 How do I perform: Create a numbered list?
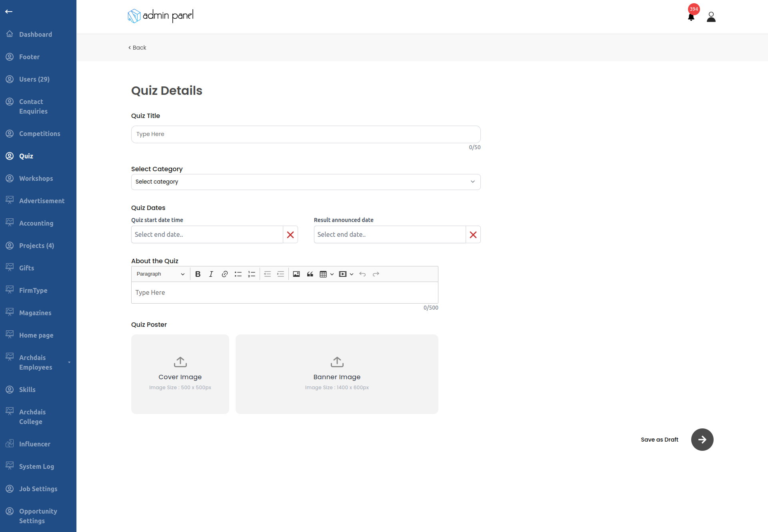tap(252, 274)
